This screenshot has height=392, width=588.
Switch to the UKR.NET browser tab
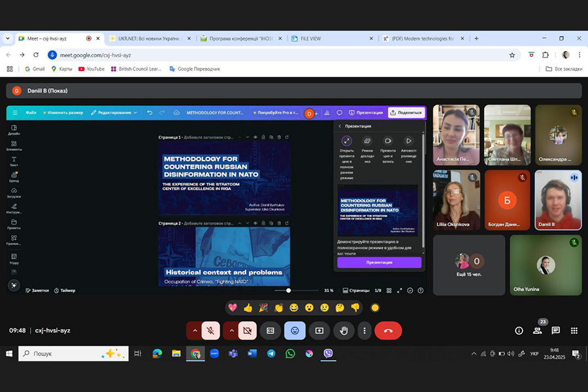(x=147, y=39)
